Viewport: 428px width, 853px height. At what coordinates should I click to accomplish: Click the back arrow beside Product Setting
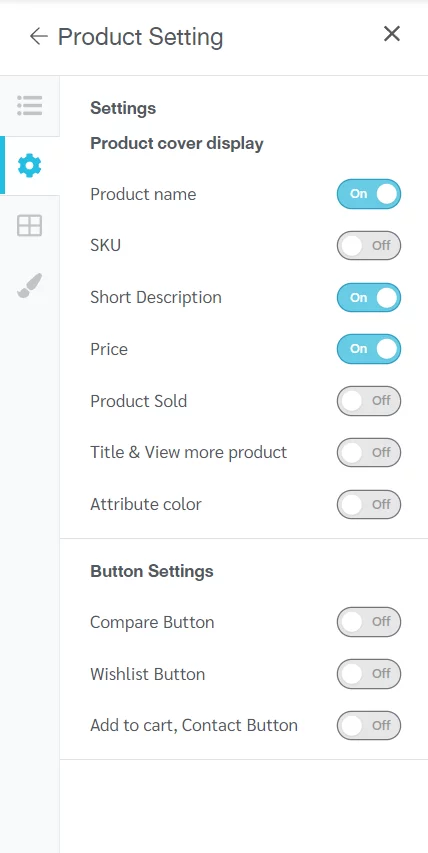(39, 36)
